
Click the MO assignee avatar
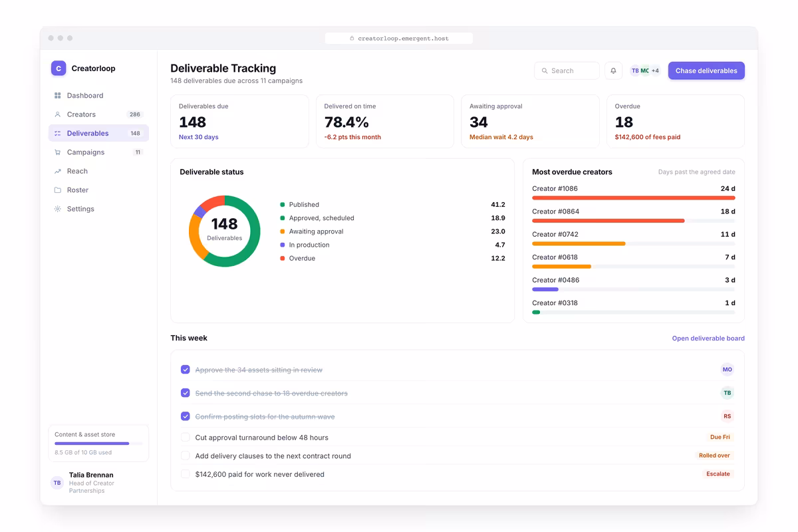[x=728, y=370]
